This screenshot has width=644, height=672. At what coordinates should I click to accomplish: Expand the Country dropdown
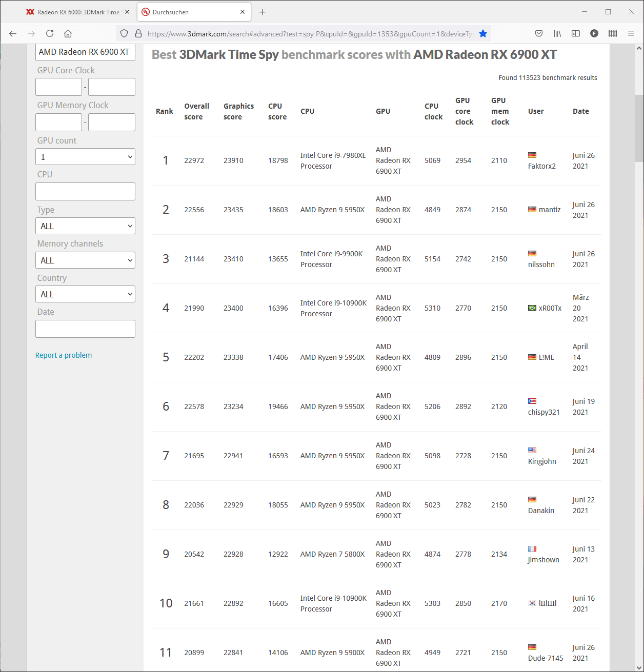pos(85,294)
